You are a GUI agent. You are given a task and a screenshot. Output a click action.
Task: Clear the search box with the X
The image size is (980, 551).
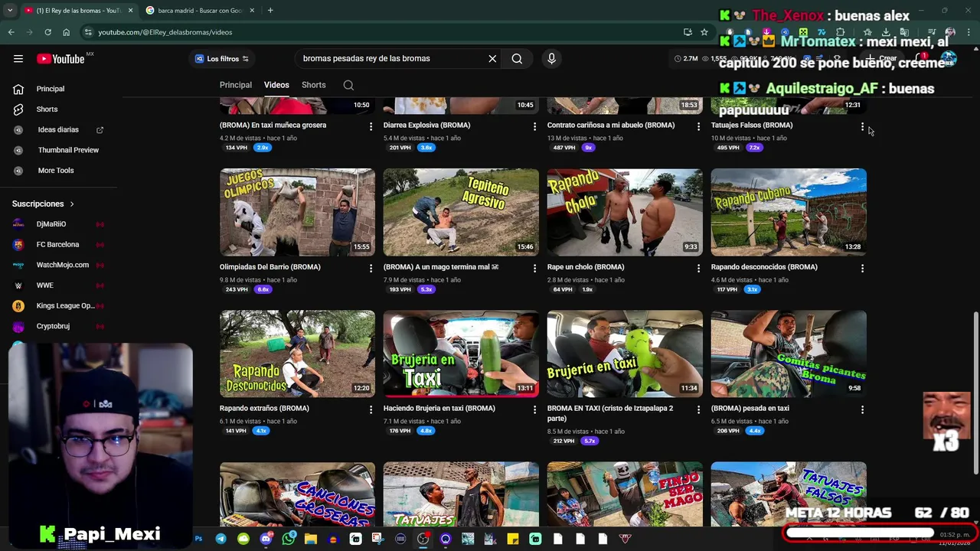492,59
